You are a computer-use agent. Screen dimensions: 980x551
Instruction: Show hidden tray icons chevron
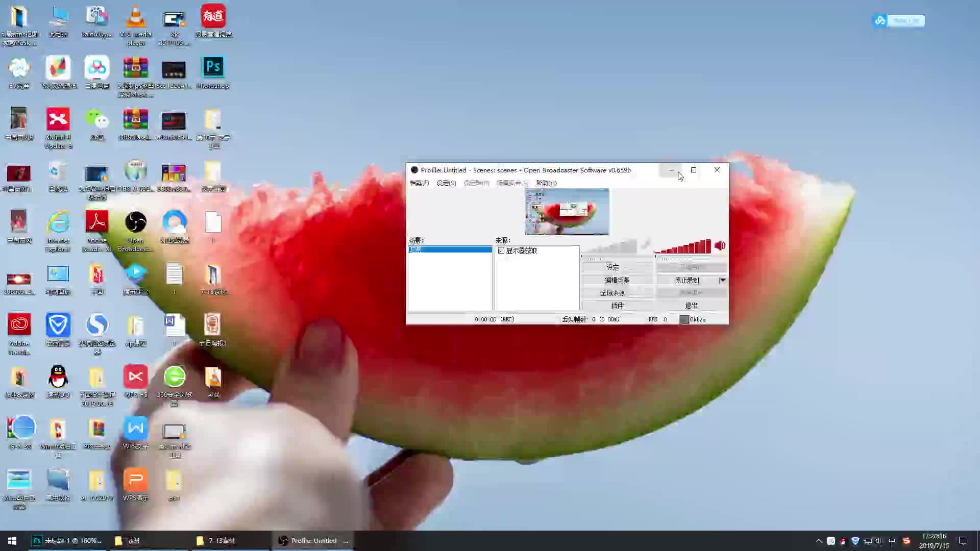pos(819,541)
